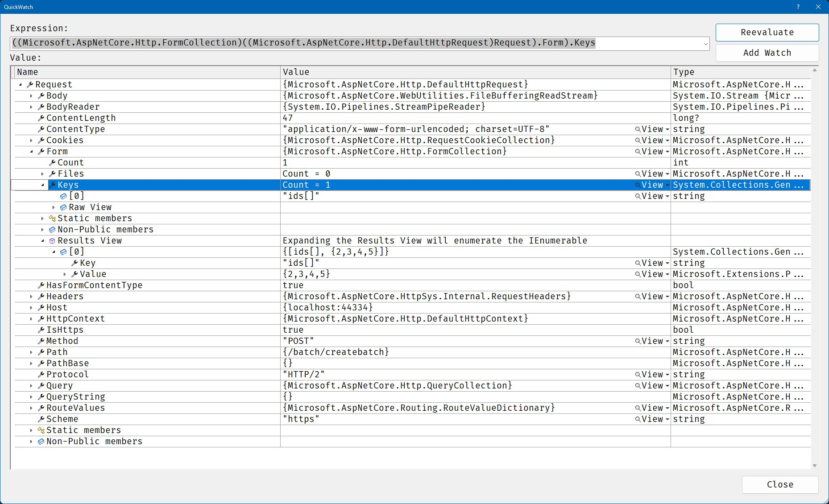This screenshot has height=504, width=829.
Task: Click the Value column header
Action: pyautogui.click(x=476, y=72)
